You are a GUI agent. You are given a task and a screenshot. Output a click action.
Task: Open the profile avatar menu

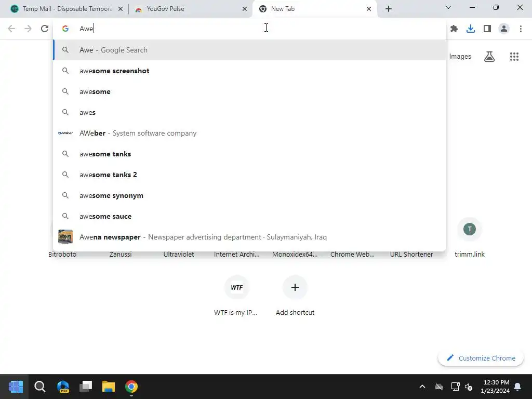(x=504, y=29)
